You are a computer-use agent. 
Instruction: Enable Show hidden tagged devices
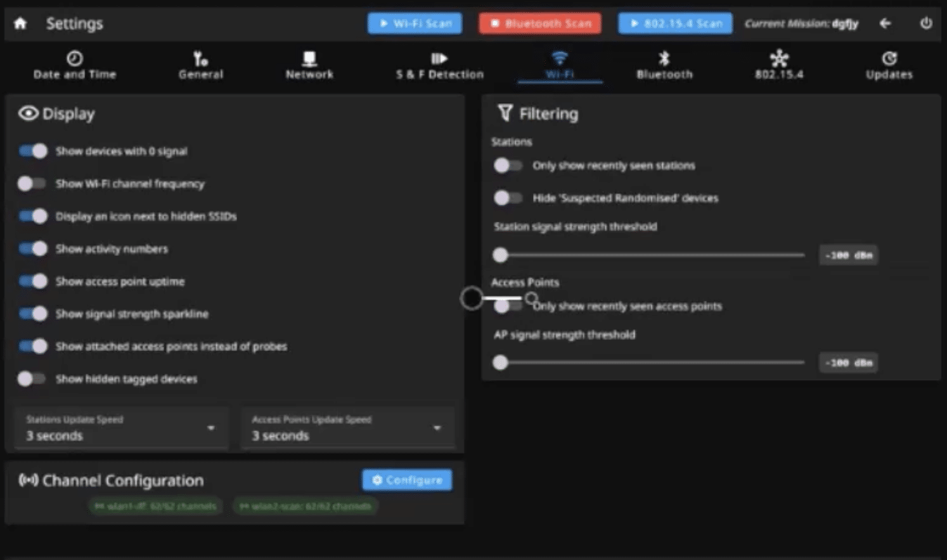tap(32, 379)
